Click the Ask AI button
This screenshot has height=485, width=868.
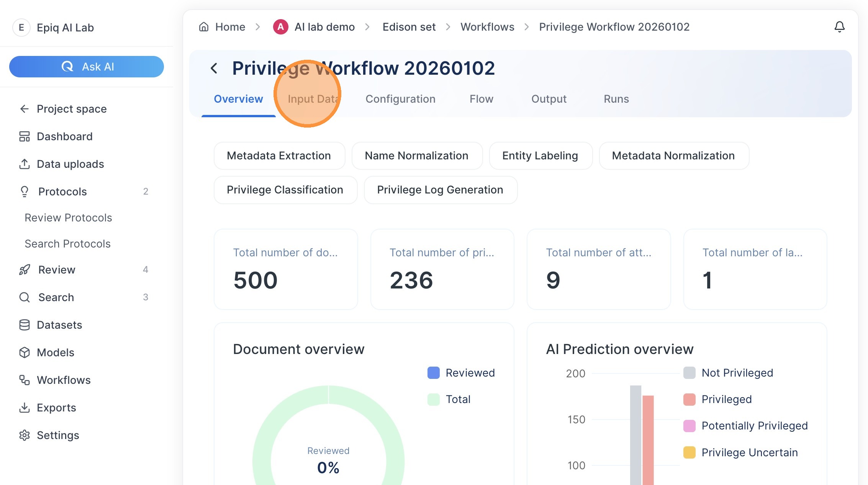pos(87,67)
